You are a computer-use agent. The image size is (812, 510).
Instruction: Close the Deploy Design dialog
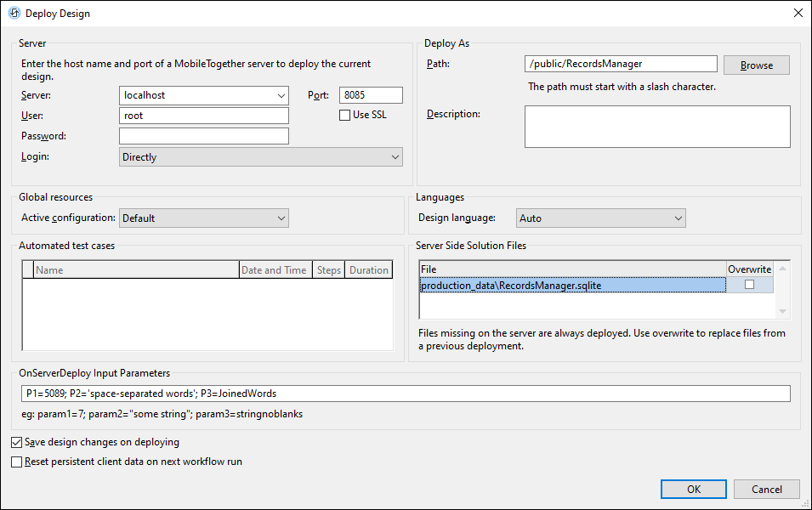[798, 13]
